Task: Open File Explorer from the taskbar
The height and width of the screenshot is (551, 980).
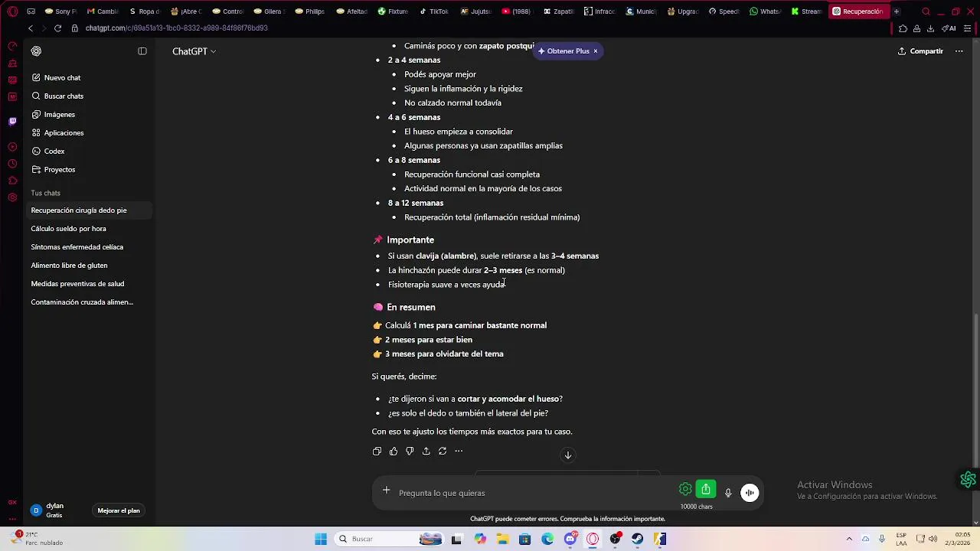Action: [502, 539]
